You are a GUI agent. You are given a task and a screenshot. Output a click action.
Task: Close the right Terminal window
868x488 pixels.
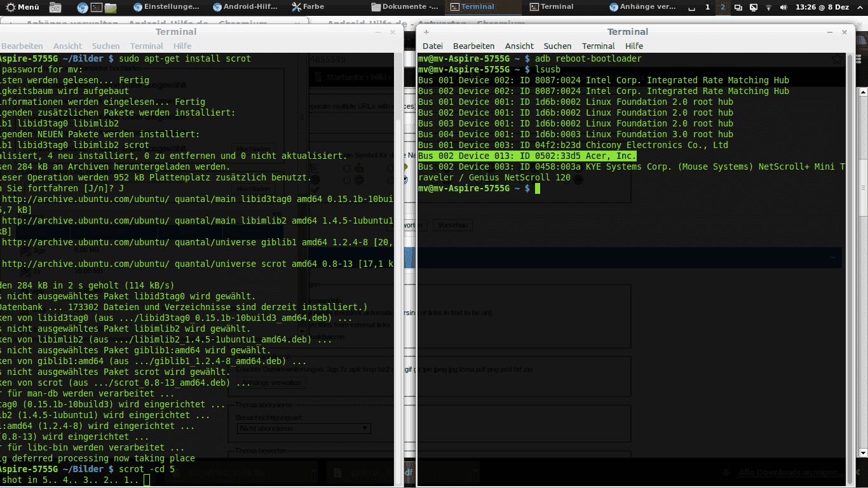pos(844,31)
